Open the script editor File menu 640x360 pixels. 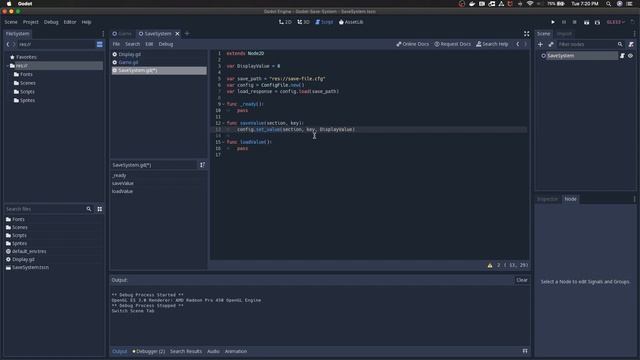point(116,44)
